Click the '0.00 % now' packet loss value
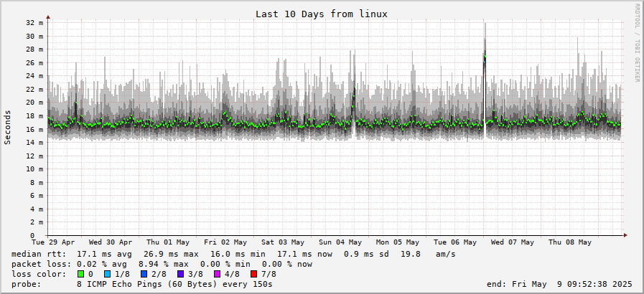This screenshot has width=644, height=294. (287, 264)
